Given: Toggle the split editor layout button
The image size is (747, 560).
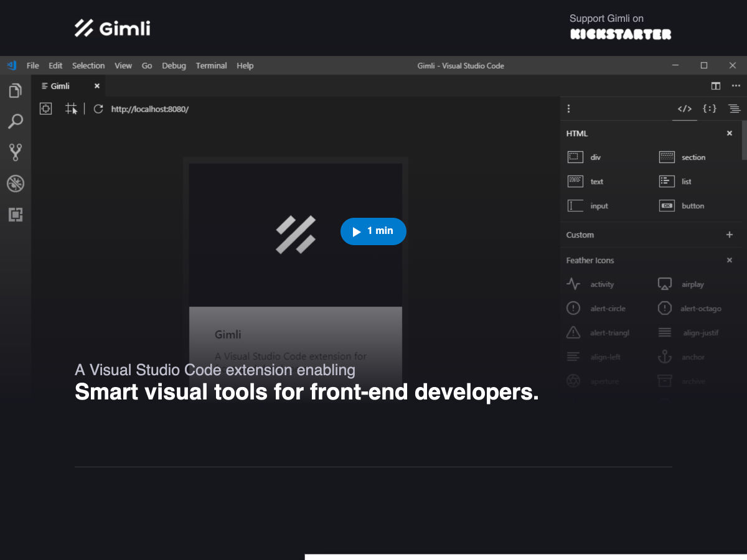Looking at the screenshot, I should tap(716, 86).
